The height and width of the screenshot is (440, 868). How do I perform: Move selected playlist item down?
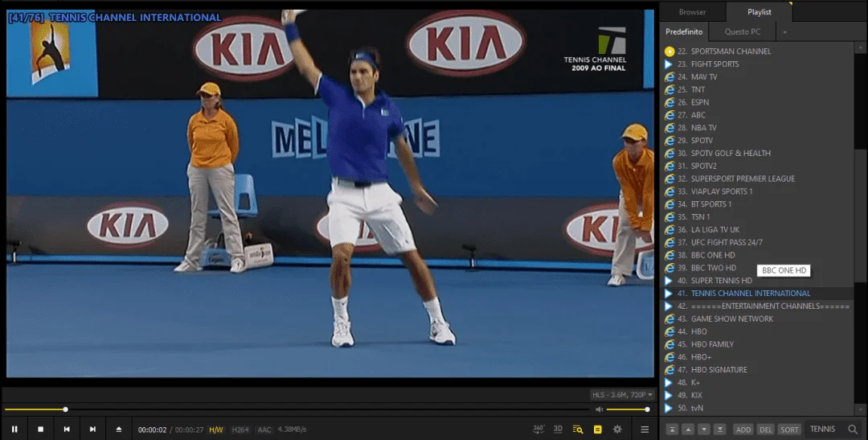pos(703,430)
